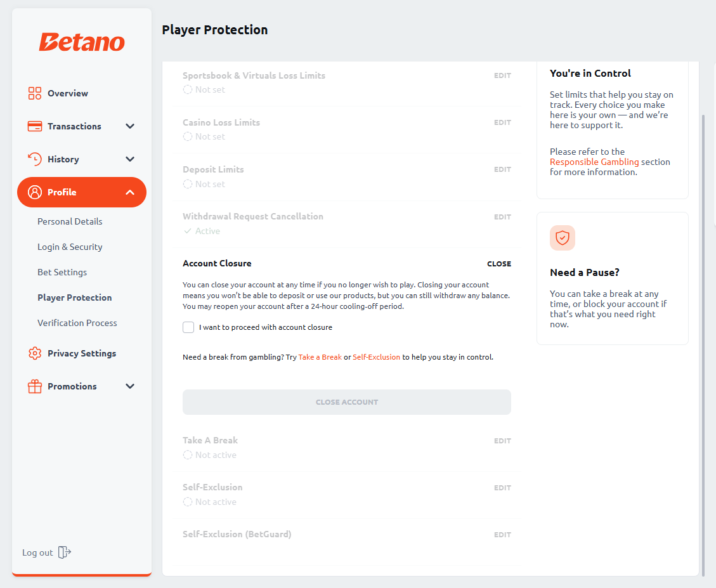Expand the History submenu chevron

point(130,159)
